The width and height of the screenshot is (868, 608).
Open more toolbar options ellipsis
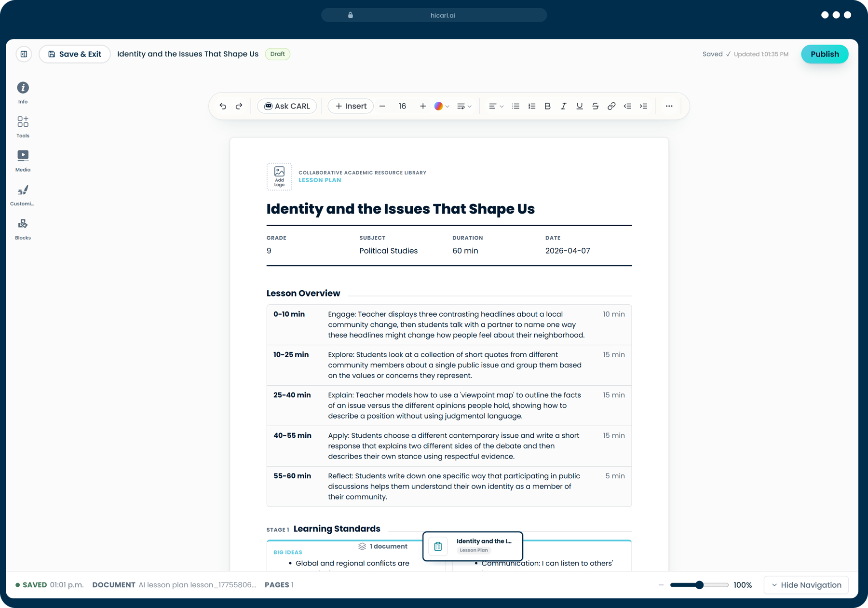tap(669, 106)
